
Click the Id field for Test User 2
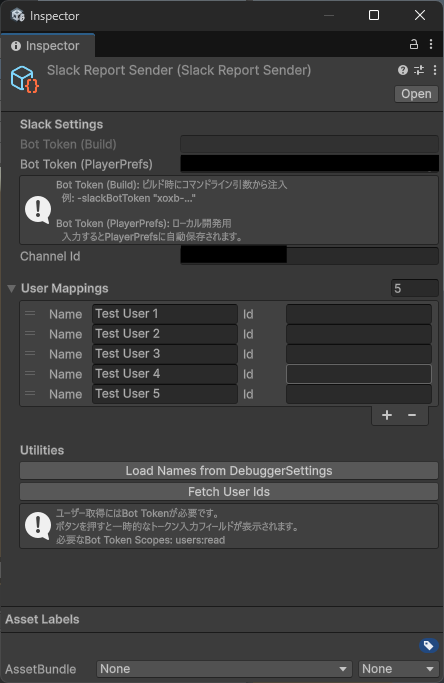click(359, 334)
